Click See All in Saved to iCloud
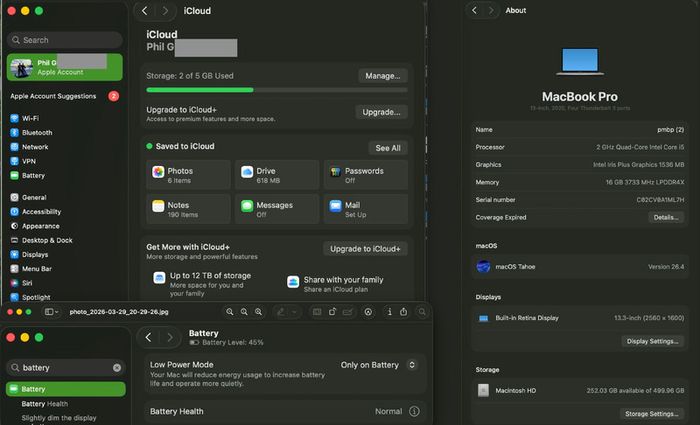700x425 pixels. [388, 148]
